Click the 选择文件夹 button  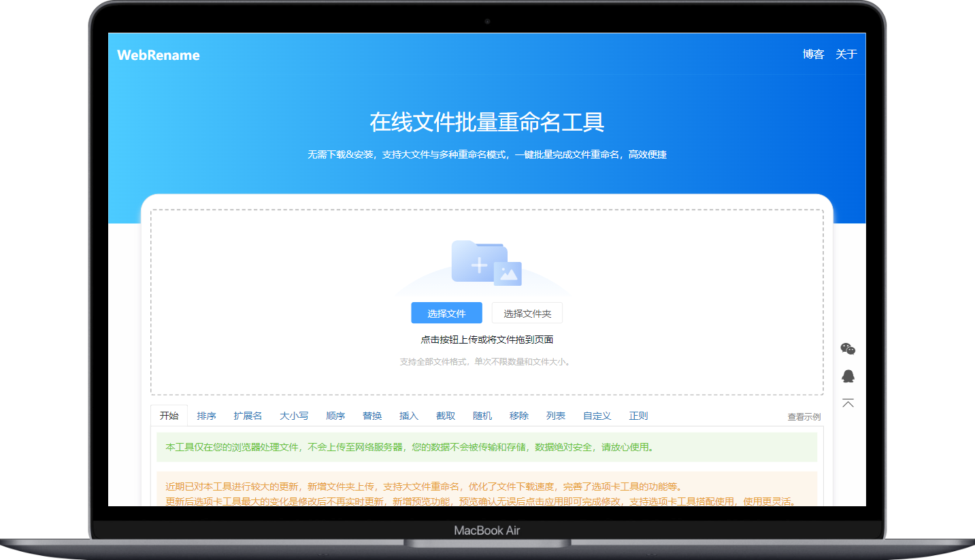pyautogui.click(x=527, y=313)
